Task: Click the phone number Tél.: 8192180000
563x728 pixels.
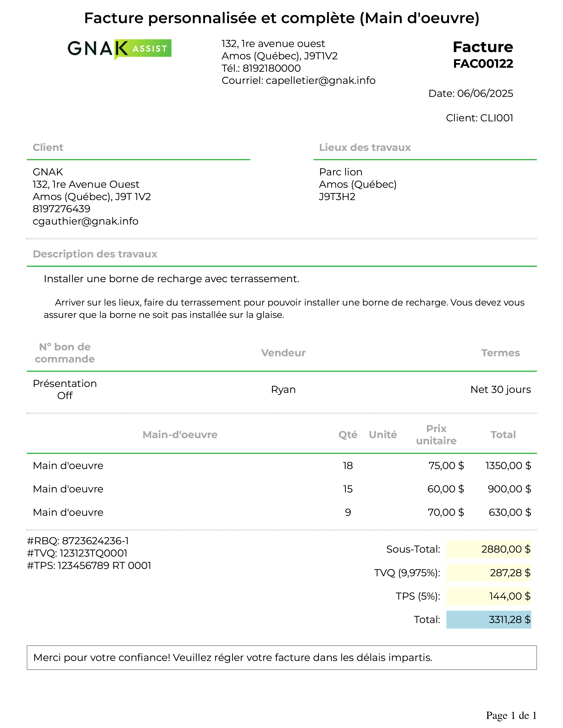Action: click(261, 68)
